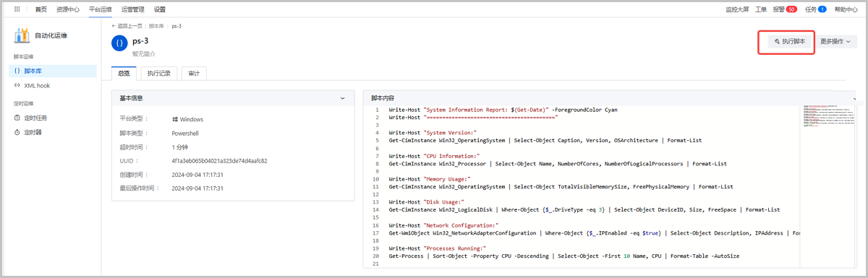
Task: Collapse the 基本信息 panel chevron
Action: coord(342,97)
